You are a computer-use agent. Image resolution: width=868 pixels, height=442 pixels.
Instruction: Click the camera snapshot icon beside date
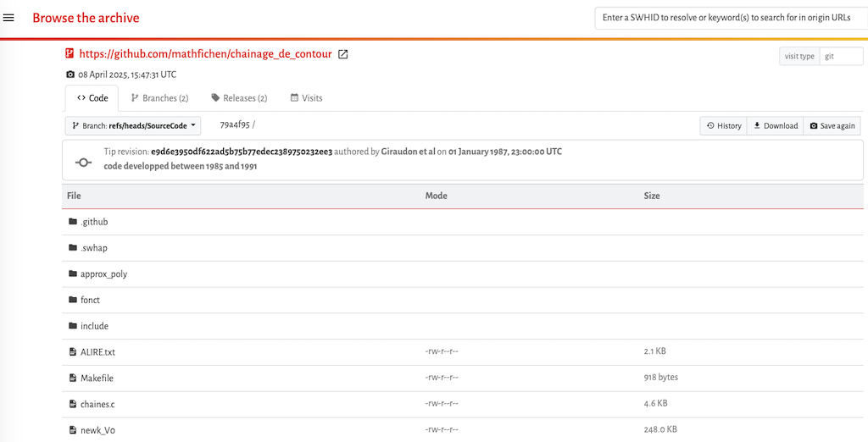pos(70,75)
